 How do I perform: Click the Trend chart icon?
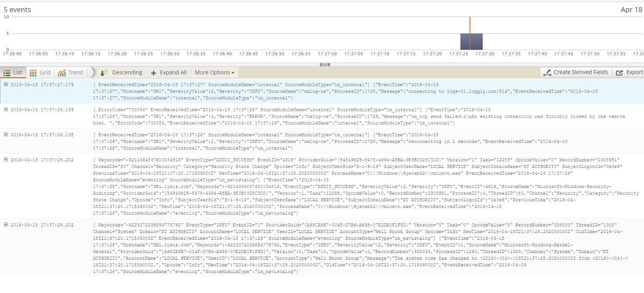click(x=62, y=73)
